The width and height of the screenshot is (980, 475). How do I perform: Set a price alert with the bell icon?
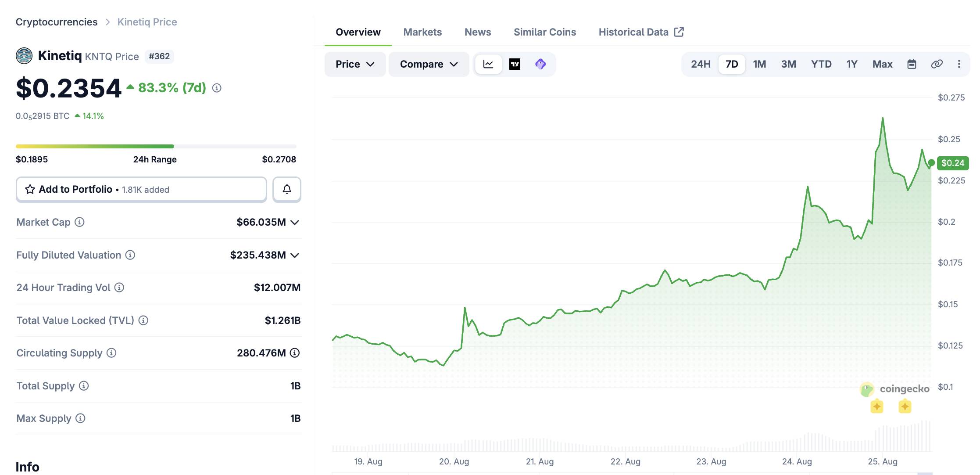[287, 189]
